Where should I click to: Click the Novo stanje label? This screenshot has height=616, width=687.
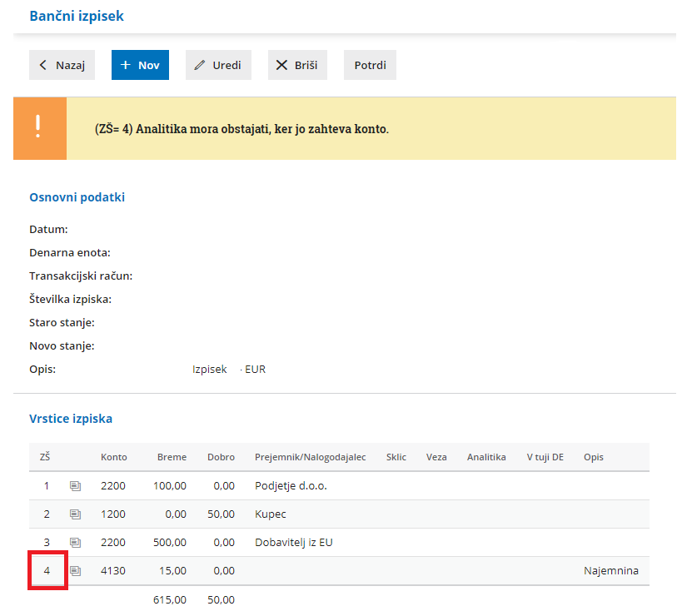[62, 345]
